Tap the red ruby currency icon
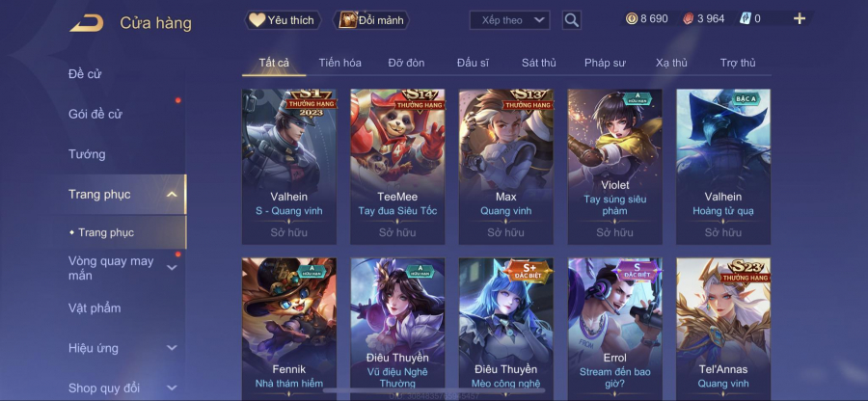Viewport: 868px width, 401px height. tap(688, 19)
